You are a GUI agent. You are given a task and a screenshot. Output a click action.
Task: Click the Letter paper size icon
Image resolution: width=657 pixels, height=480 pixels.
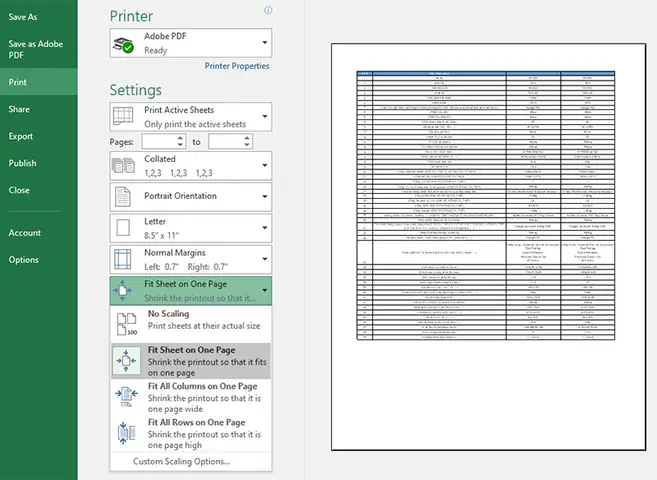(123, 228)
